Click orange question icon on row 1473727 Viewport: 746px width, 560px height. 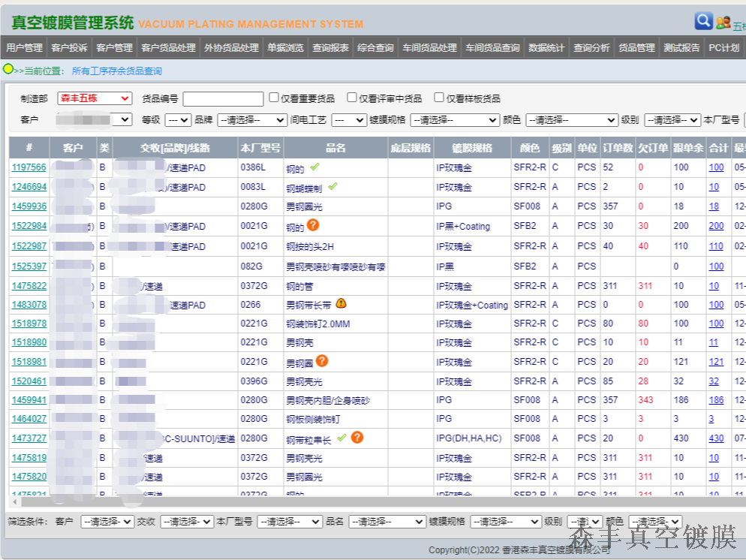pos(357,437)
